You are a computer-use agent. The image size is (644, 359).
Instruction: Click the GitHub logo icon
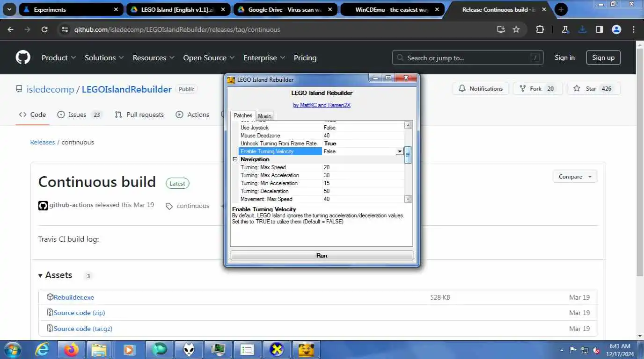(23, 57)
